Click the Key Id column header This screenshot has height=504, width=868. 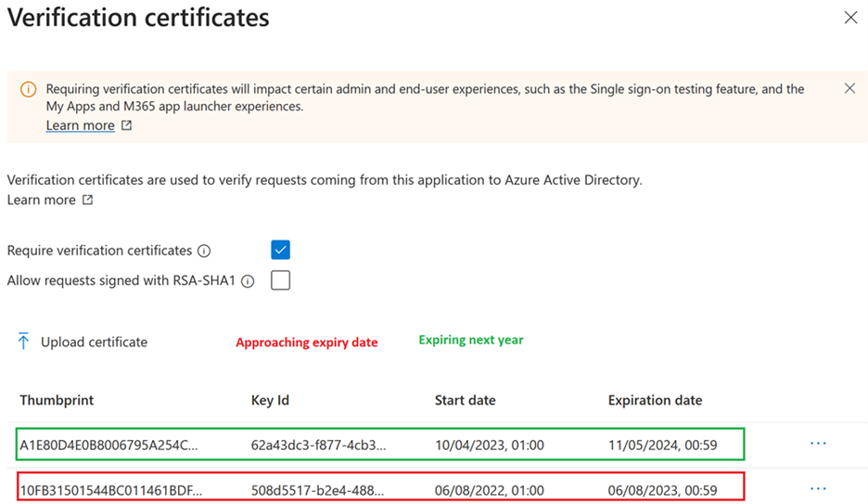[270, 400]
